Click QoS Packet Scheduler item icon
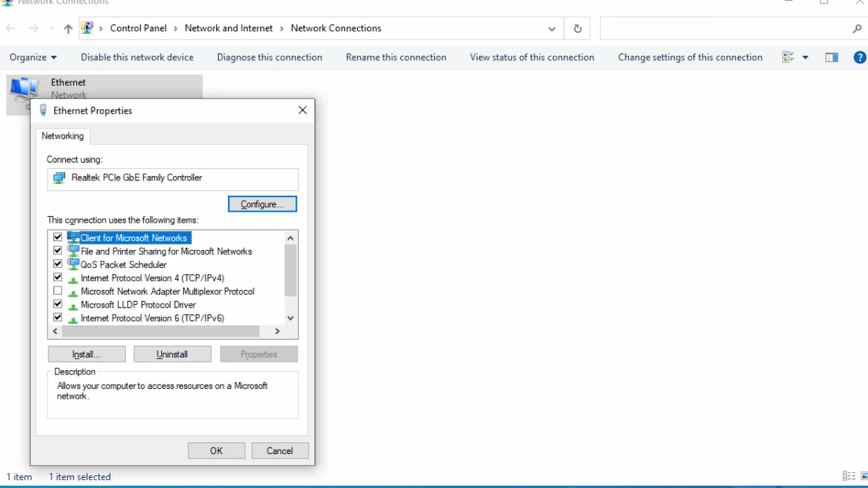Image resolution: width=868 pixels, height=488 pixels. coord(73,264)
